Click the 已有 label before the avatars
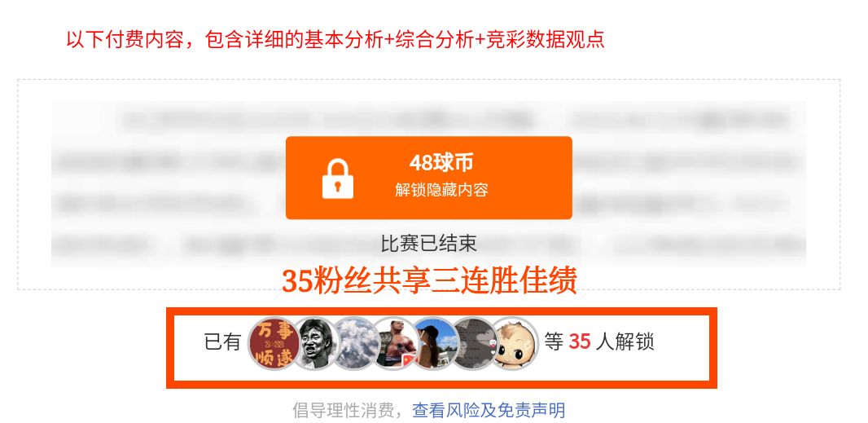Viewport: 868px width, 423px height. pos(222,341)
